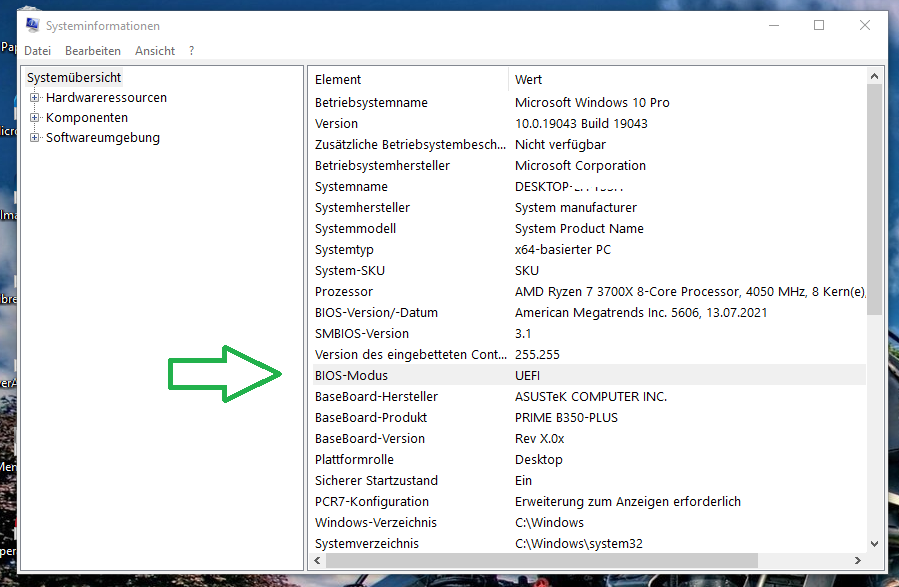This screenshot has height=587, width=899.
Task: Select the Betriebssystemhersteller row
Action: point(589,166)
